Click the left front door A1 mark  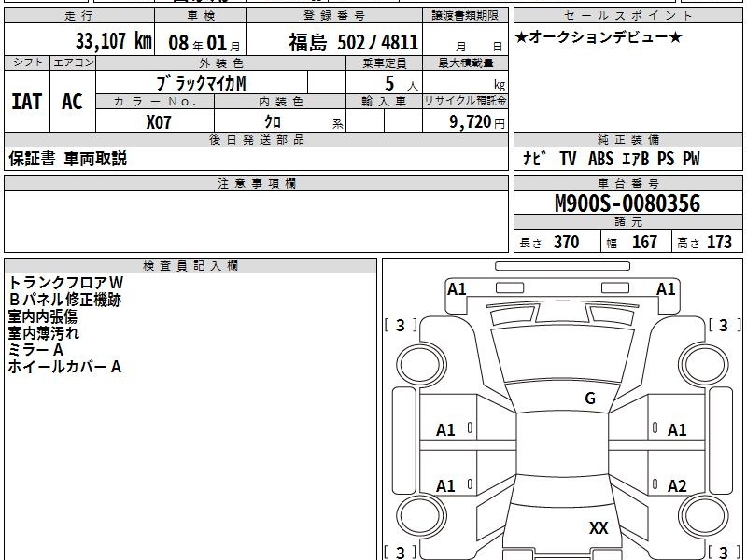(445, 430)
